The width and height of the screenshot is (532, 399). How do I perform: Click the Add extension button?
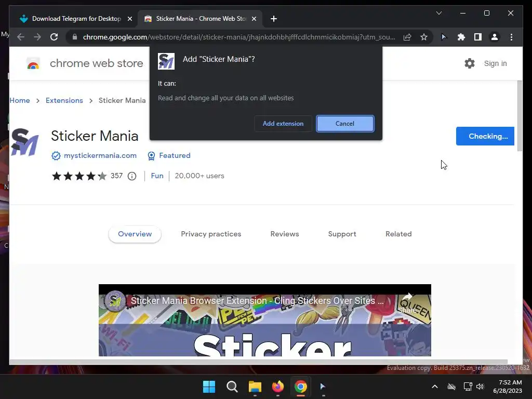click(x=283, y=124)
